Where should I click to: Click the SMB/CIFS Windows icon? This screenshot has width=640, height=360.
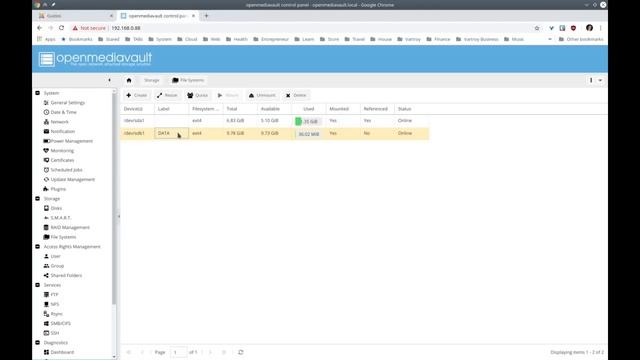[x=46, y=323]
